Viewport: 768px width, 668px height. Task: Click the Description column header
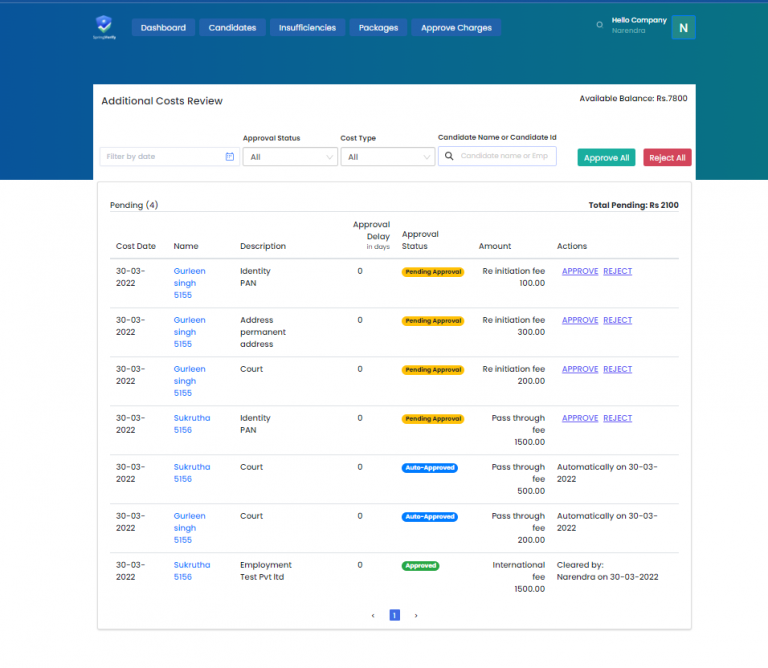(263, 246)
